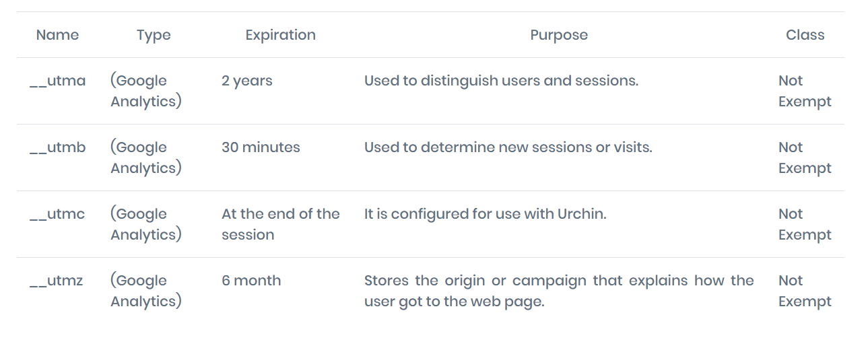Click the Not Exempt class for __utma
868x350 pixels.
(805, 91)
